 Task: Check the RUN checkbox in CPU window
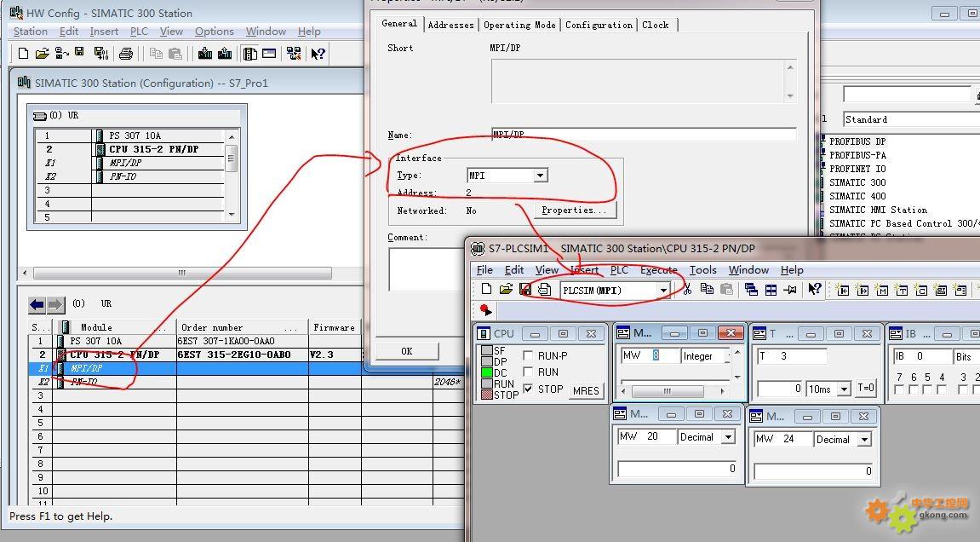pyautogui.click(x=528, y=372)
